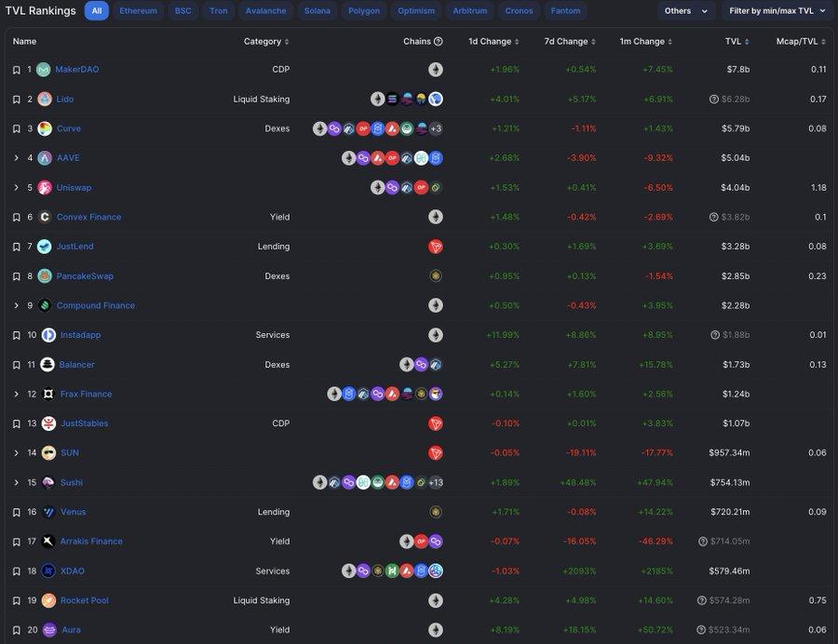
Task: Click the help icon next to Chains
Action: (439, 42)
